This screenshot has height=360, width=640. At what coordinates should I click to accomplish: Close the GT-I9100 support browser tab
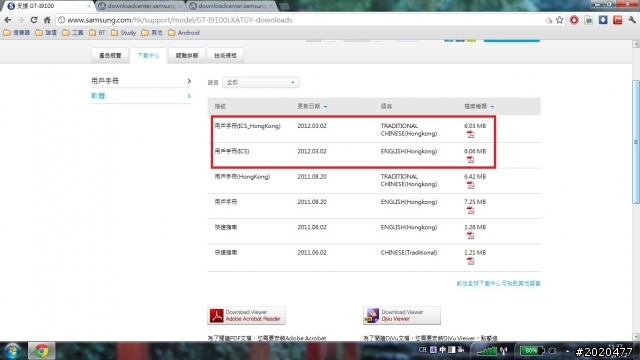tap(89, 6)
